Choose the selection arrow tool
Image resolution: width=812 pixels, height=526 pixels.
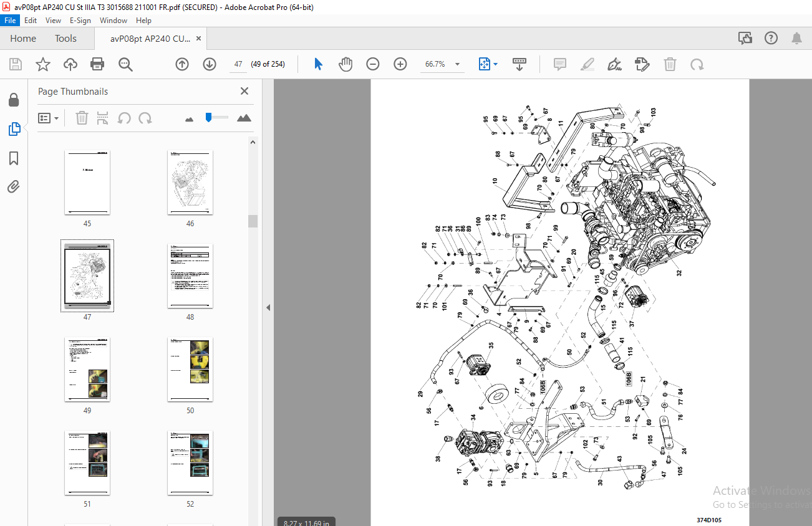(318, 64)
